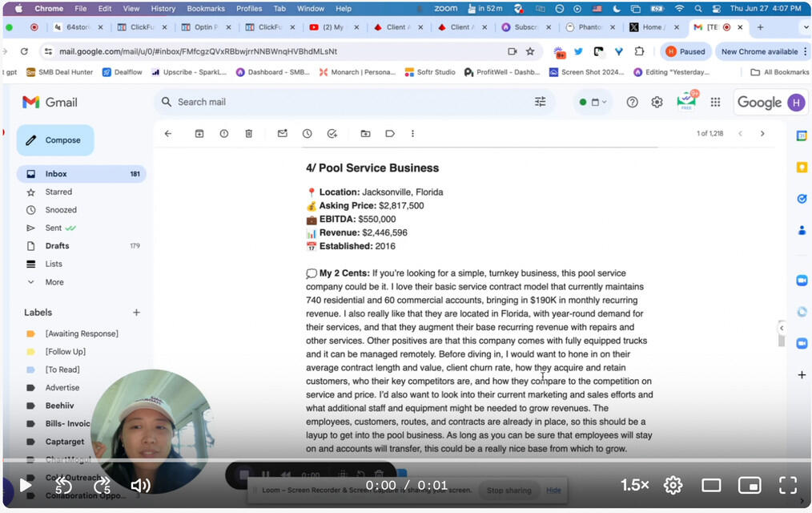Click the Archive icon in email toolbar
This screenshot has width=812, height=513.
pyautogui.click(x=199, y=134)
